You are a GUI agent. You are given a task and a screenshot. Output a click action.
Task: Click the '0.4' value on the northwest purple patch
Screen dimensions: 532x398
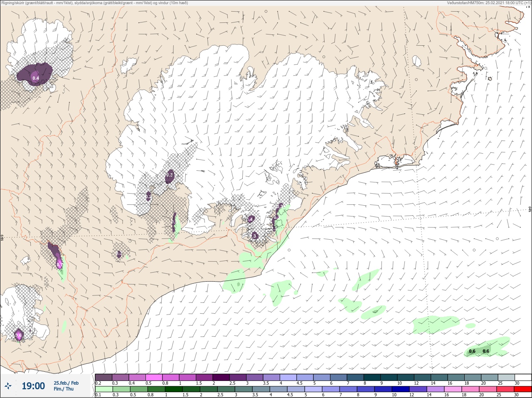tap(36, 78)
